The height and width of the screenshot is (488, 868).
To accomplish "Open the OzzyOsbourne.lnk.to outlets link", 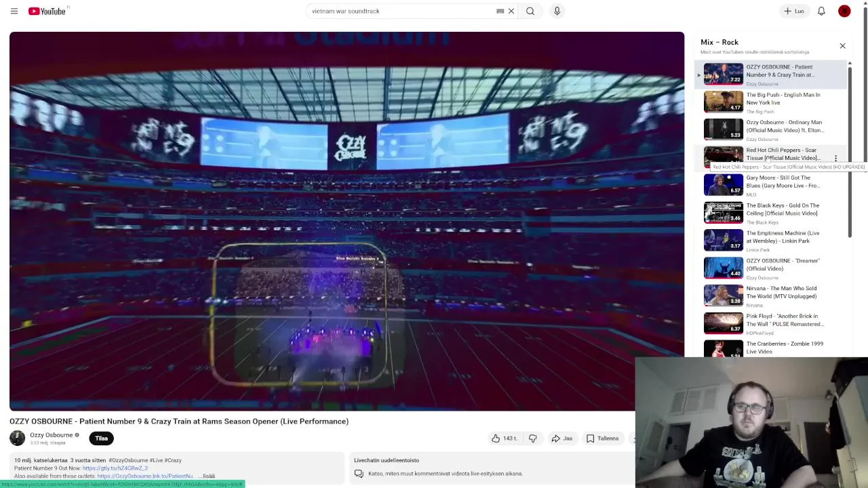I will point(145,476).
